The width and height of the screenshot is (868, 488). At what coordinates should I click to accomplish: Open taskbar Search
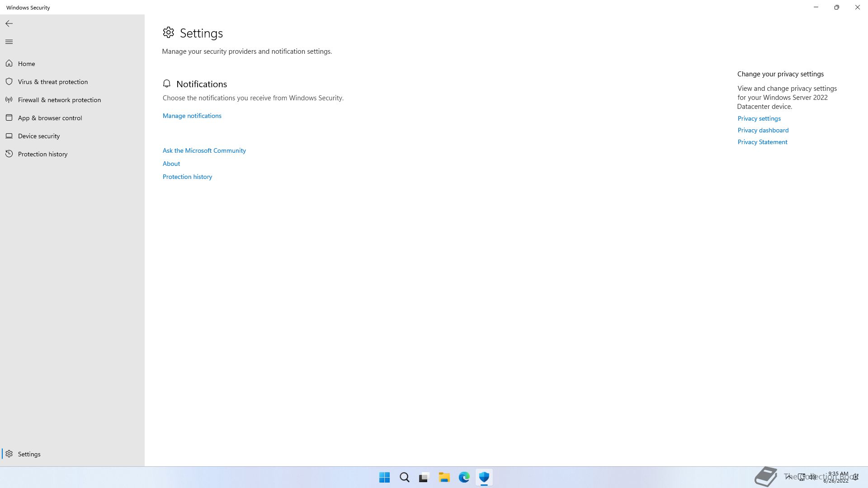(x=405, y=477)
